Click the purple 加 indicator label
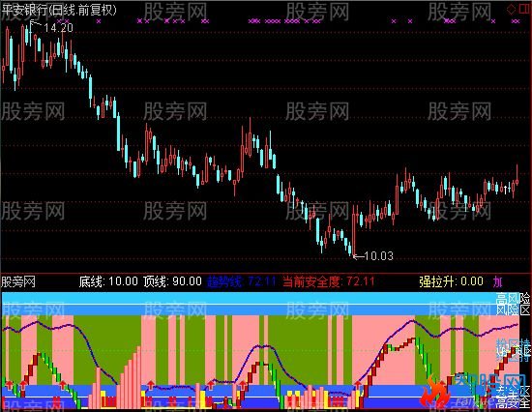The image size is (532, 412). click(x=498, y=281)
